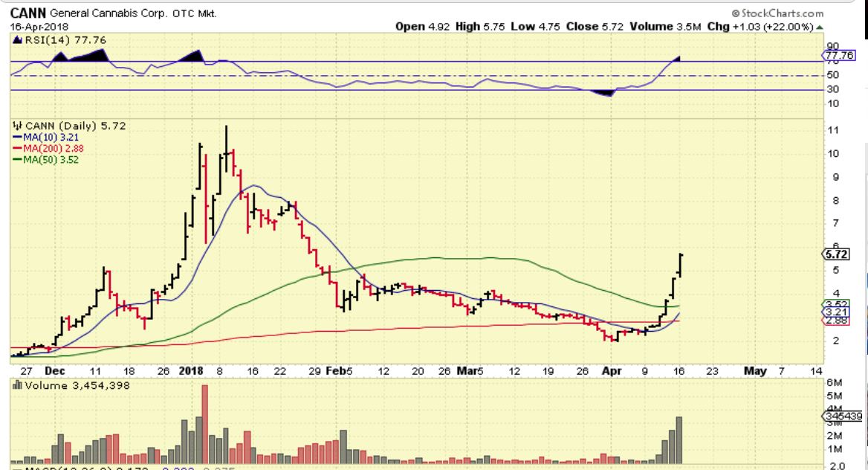Click the Volume 3.5M header value

665,27
